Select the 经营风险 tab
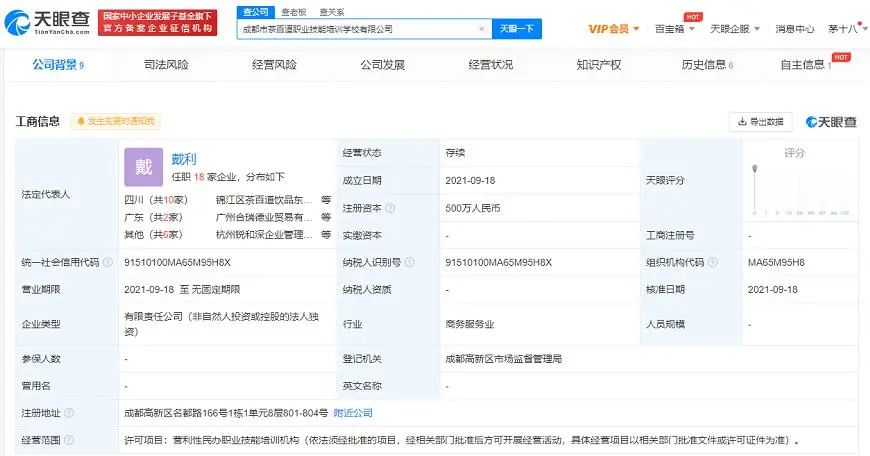 [x=274, y=65]
